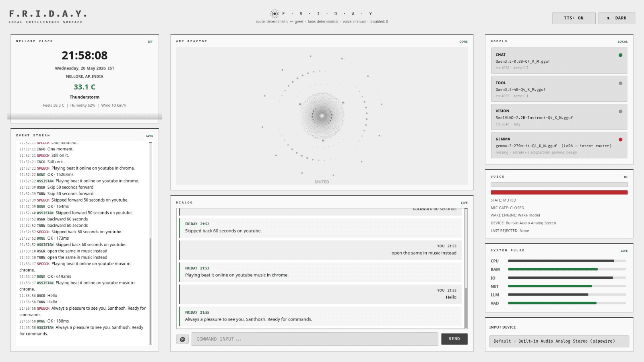The image size is (644, 362).
Task: Click the Models LOCAL label
Action: [x=623, y=42]
